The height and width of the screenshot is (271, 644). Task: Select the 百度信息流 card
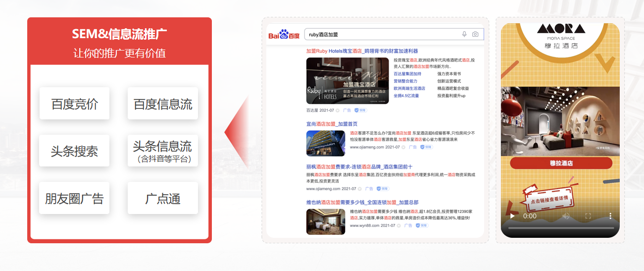point(163,104)
